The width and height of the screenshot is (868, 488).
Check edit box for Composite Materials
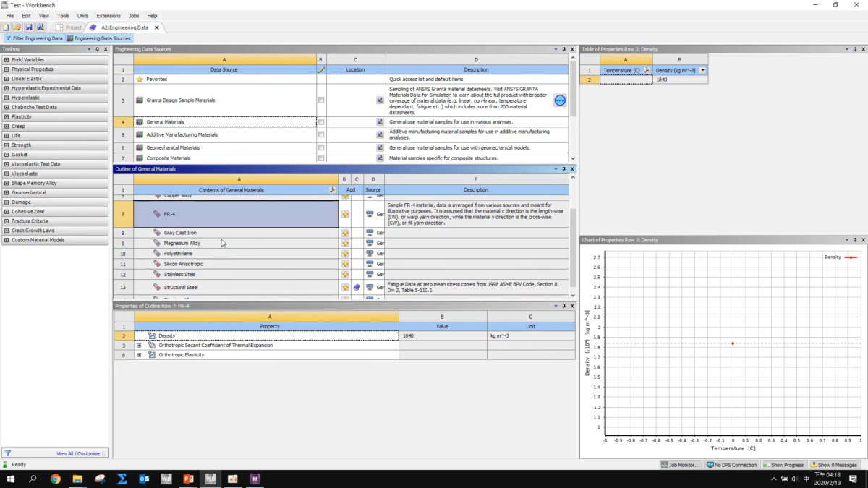[321, 158]
